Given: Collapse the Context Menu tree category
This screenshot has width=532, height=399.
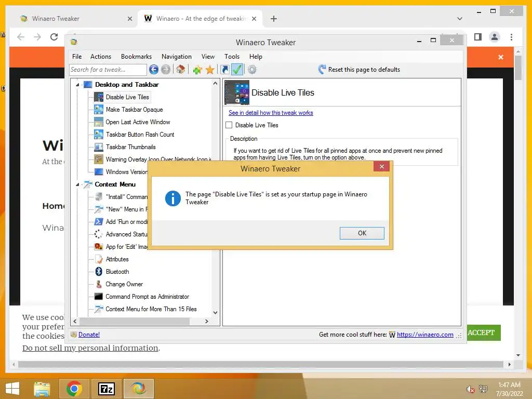Looking at the screenshot, I should click(x=77, y=184).
